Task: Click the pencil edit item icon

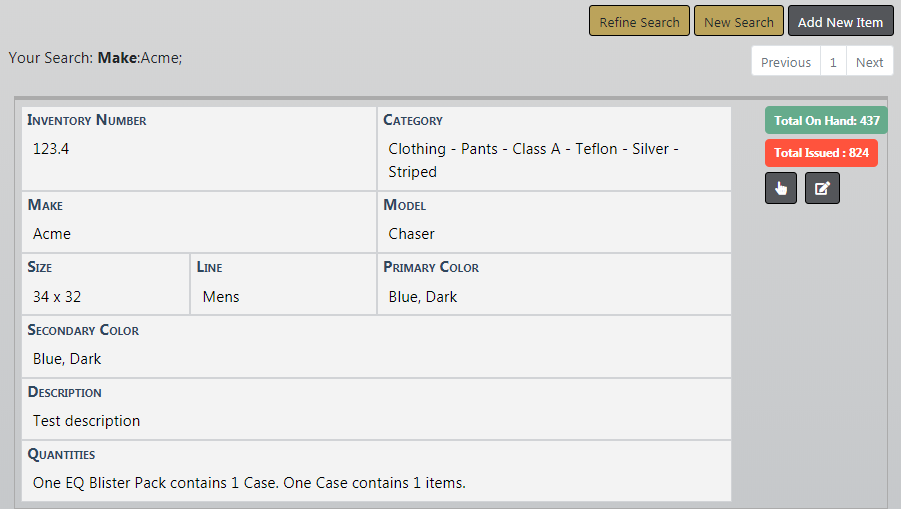Action: coord(822,188)
